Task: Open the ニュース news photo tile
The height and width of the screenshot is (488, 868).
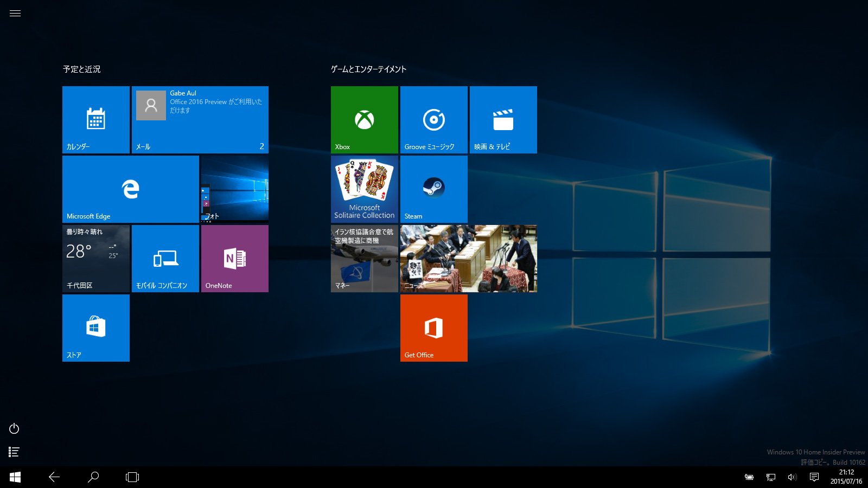Action: 468,259
